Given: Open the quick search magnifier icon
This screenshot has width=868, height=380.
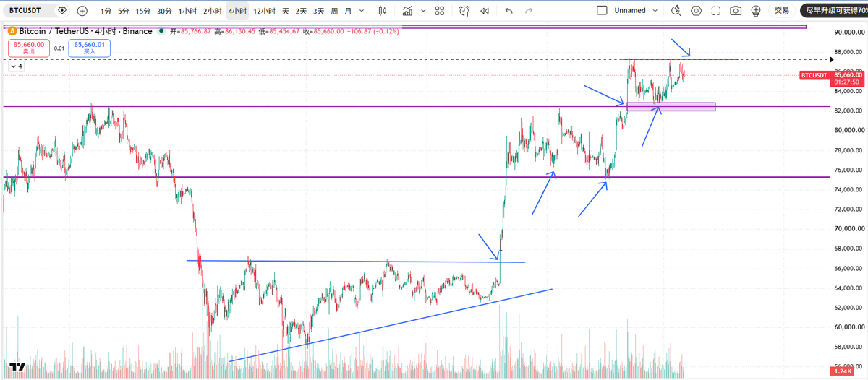Looking at the screenshot, I should click(676, 11).
